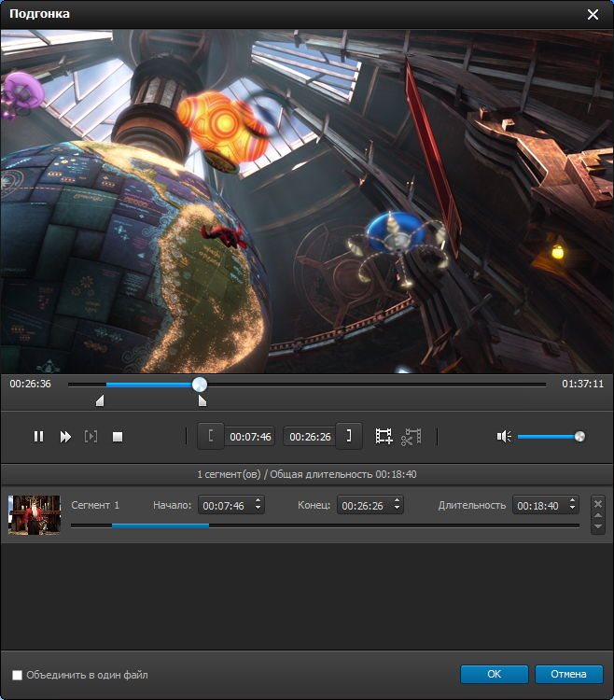Click the OK button
This screenshot has height=700, width=614.
click(x=495, y=674)
